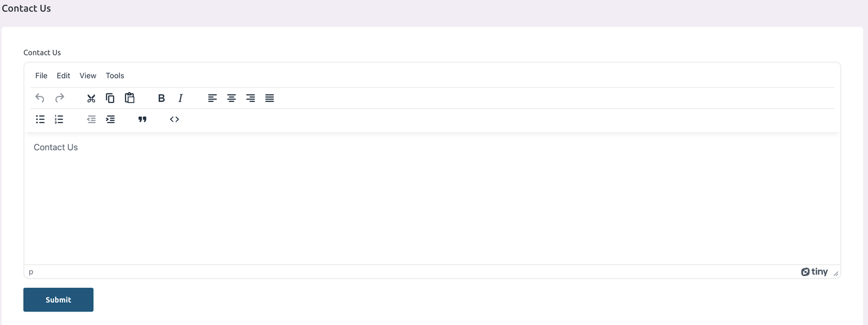Insert a numbered list
The height and width of the screenshot is (325, 868).
tap(59, 119)
